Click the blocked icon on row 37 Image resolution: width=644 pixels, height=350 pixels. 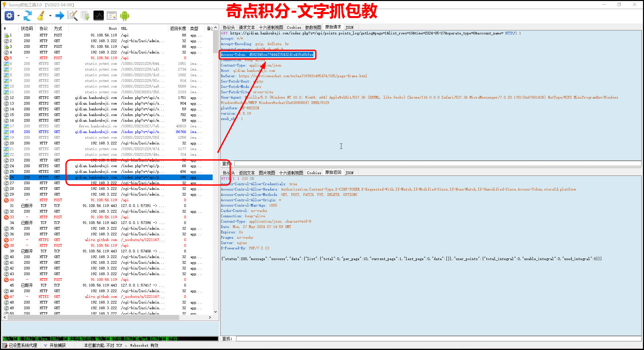(6, 240)
